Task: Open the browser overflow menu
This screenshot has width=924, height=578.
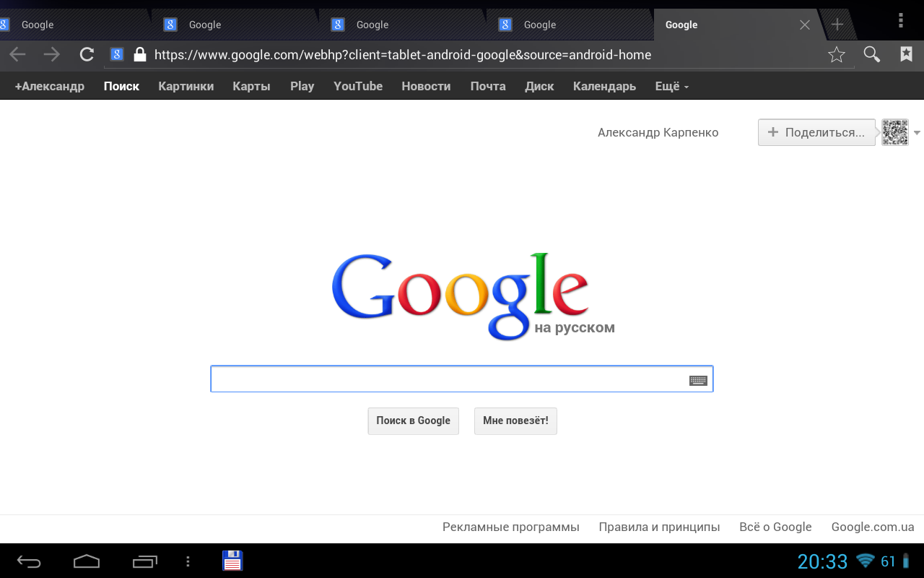Action: pos(901,20)
